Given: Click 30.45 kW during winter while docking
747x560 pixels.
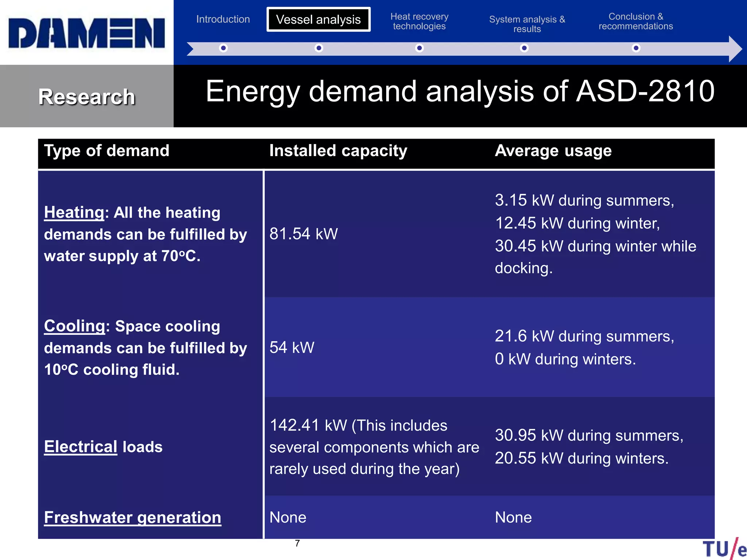Looking at the screenshot, I should pyautogui.click(x=596, y=257).
